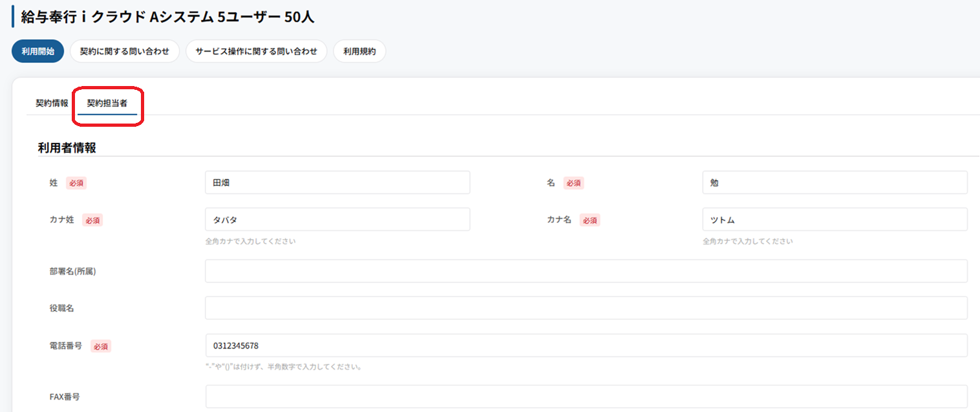This screenshot has width=980, height=412.
Task: Click the 必須 badge beside カナ姓
Action: point(92,220)
